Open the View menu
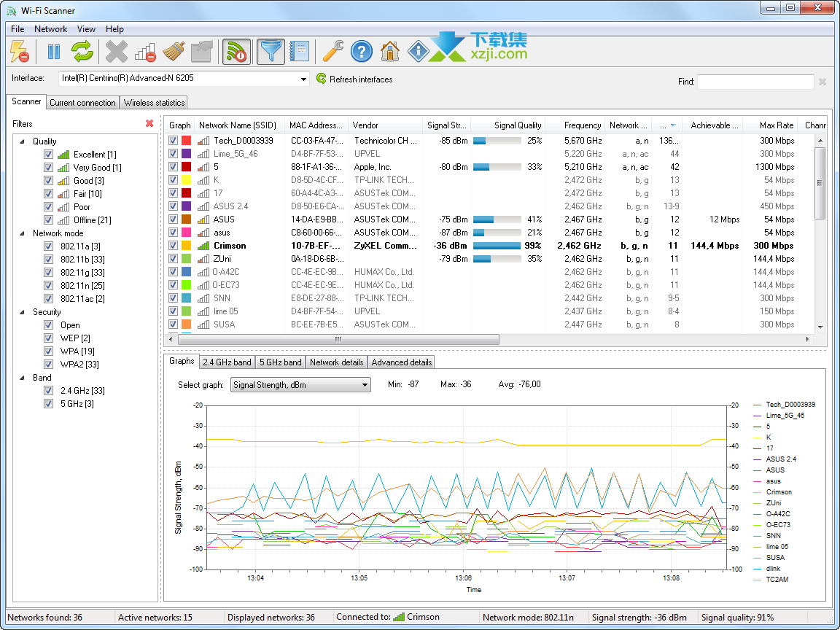The height and width of the screenshot is (630, 840). (x=86, y=29)
